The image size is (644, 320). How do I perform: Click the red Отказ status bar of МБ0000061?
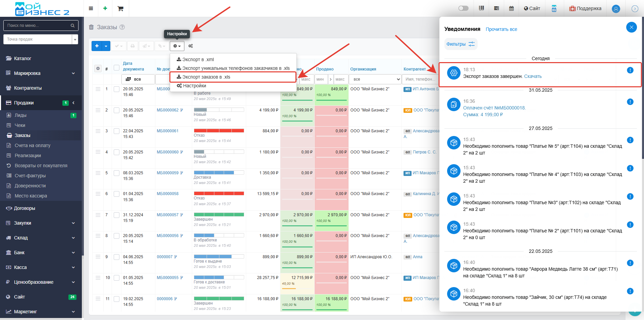(x=219, y=131)
